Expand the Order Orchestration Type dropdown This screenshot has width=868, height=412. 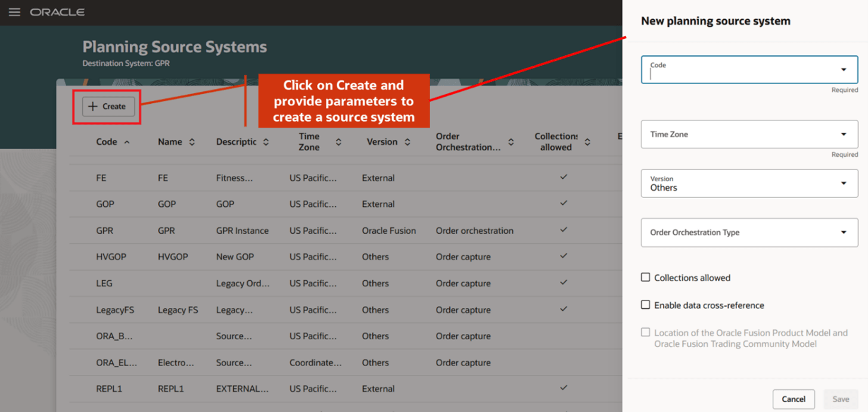[844, 232]
